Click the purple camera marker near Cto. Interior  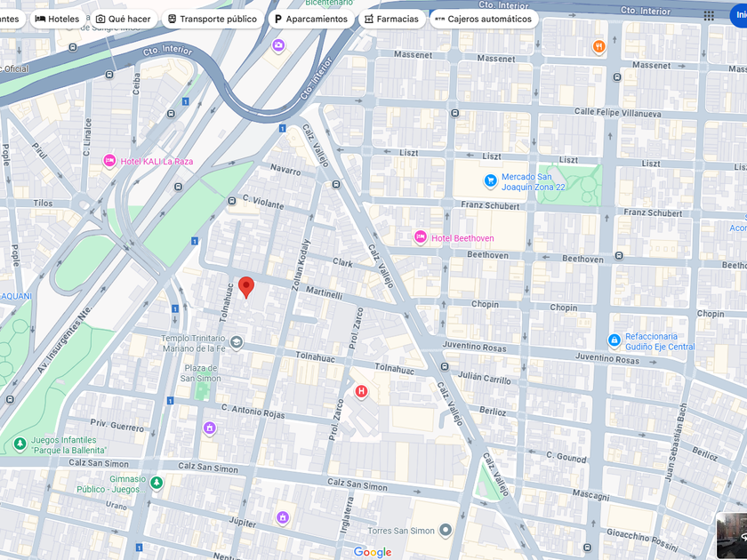(278, 45)
